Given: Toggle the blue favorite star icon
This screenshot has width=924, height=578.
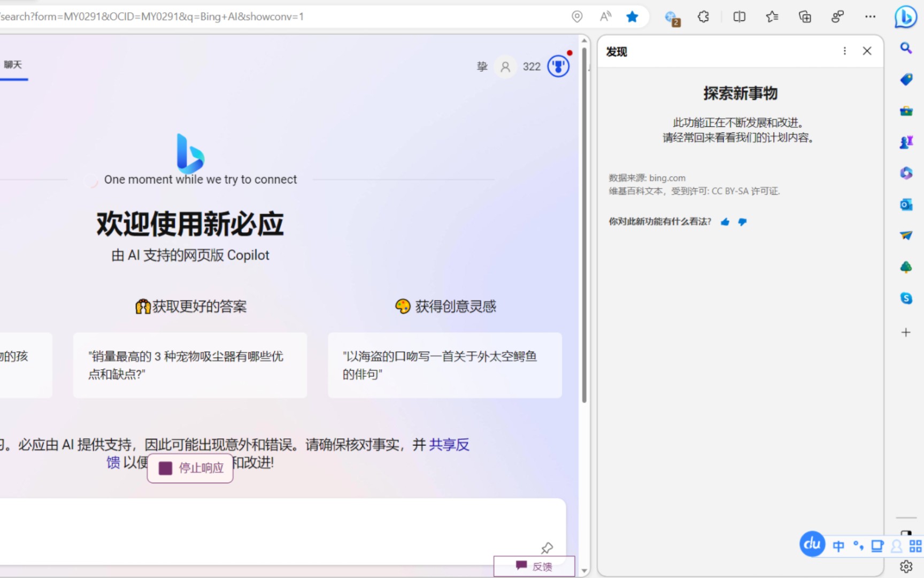Looking at the screenshot, I should [x=632, y=17].
